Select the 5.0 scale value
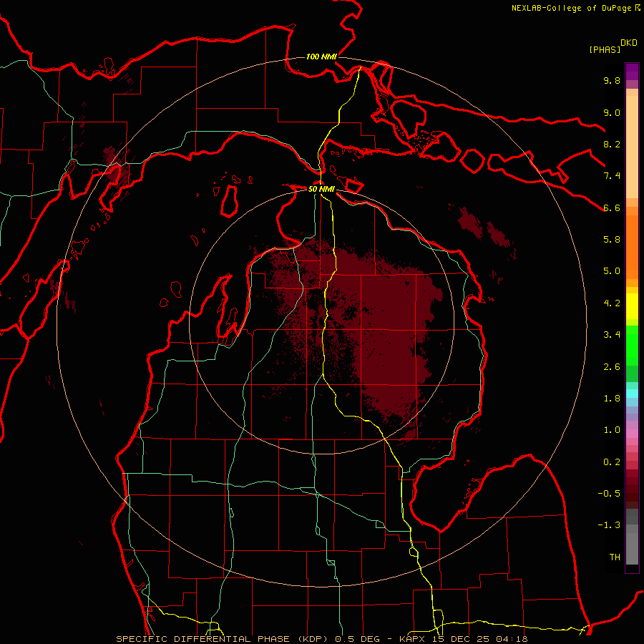This screenshot has width=644, height=644. click(x=612, y=271)
